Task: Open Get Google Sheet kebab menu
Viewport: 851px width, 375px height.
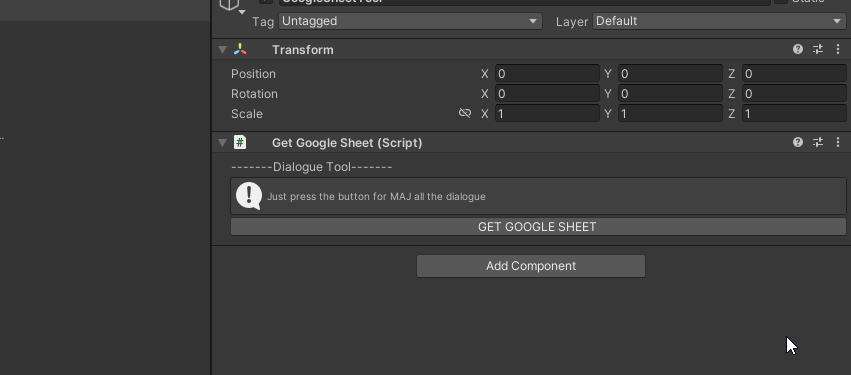Action: [837, 142]
